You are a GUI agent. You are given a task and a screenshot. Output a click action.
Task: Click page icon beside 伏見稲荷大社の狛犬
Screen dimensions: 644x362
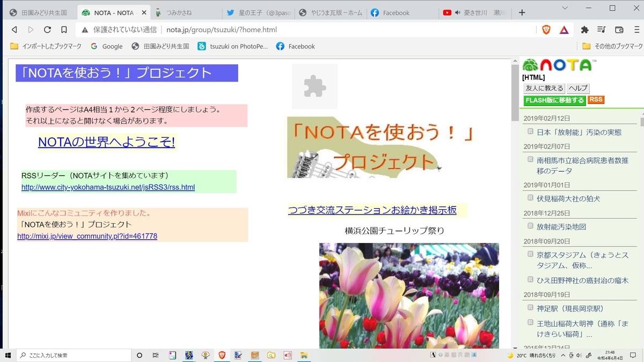(x=530, y=198)
